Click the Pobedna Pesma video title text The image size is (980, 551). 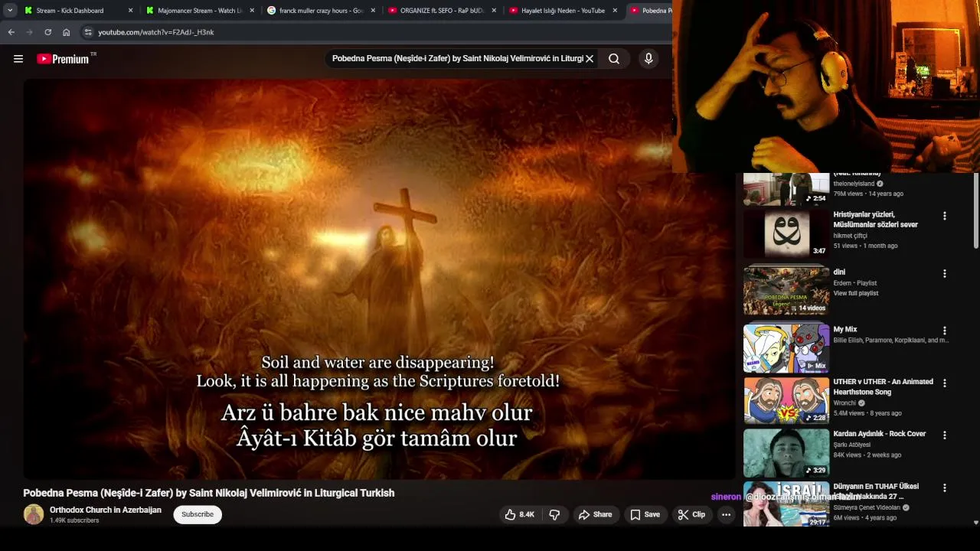(x=209, y=493)
